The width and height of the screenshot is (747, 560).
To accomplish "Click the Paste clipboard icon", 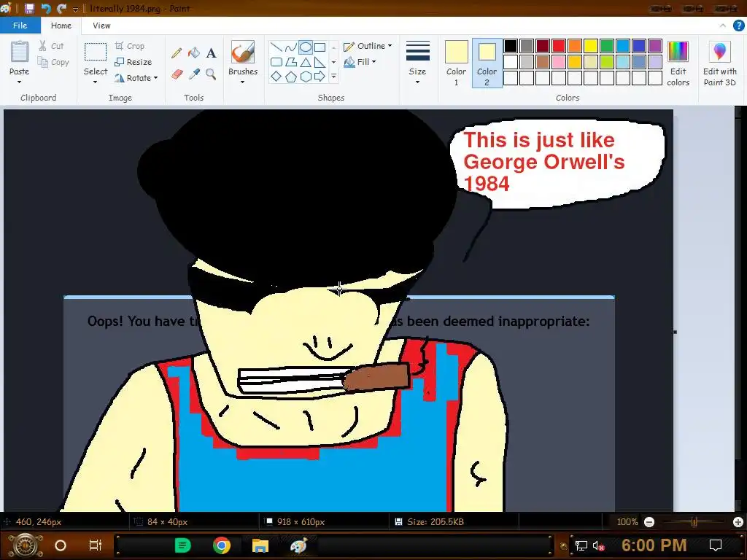I will 20,52.
